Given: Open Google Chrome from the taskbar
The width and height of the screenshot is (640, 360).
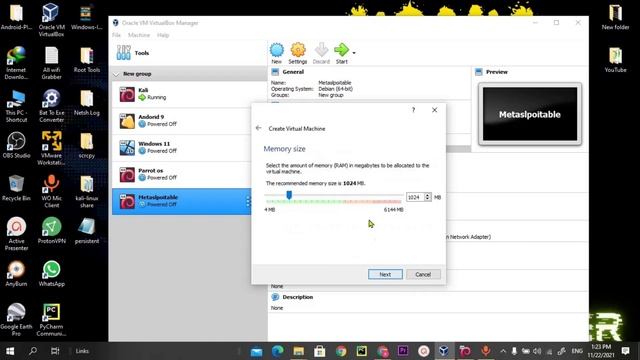Looking at the screenshot, I should pyautogui.click(x=341, y=351).
